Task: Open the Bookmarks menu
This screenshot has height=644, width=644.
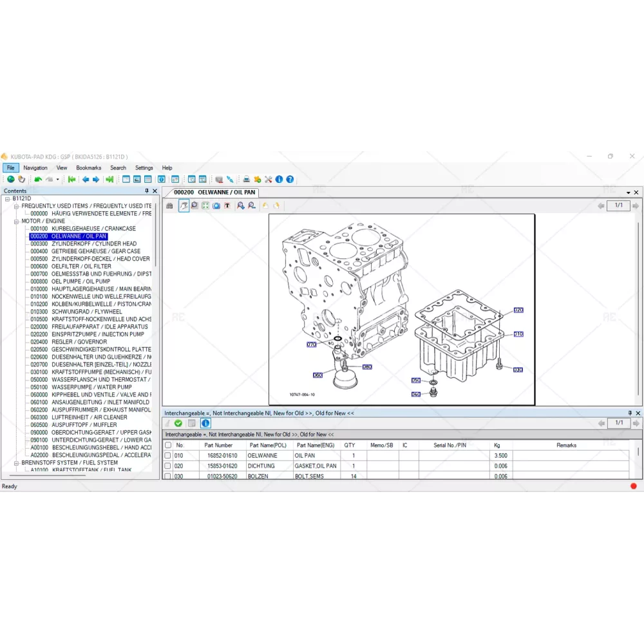Action: 88,168
